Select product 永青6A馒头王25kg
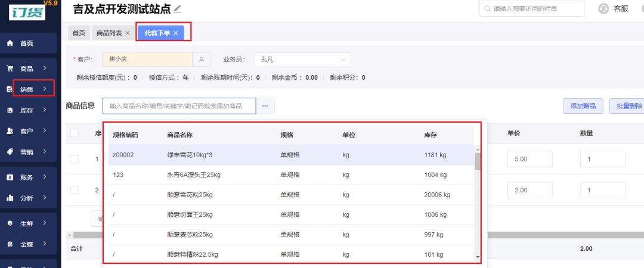Image resolution: width=644 pixels, height=268 pixels. (x=291, y=175)
